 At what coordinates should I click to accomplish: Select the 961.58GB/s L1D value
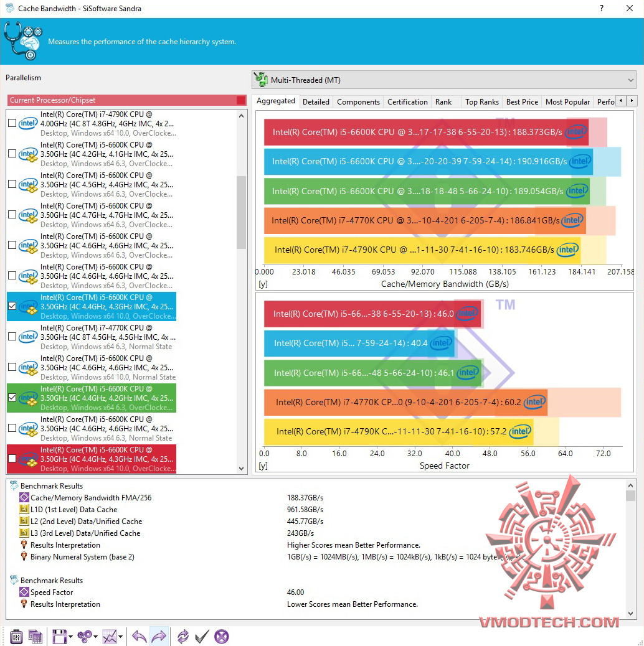(x=305, y=510)
